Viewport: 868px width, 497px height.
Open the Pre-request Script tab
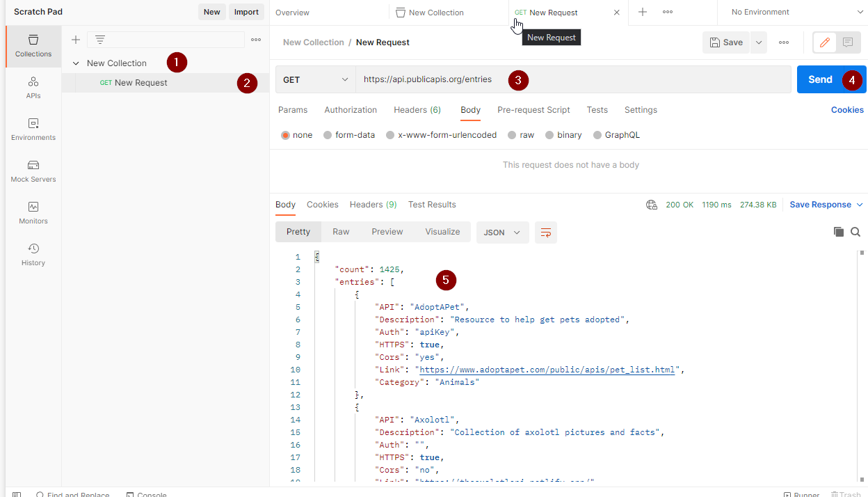(533, 110)
